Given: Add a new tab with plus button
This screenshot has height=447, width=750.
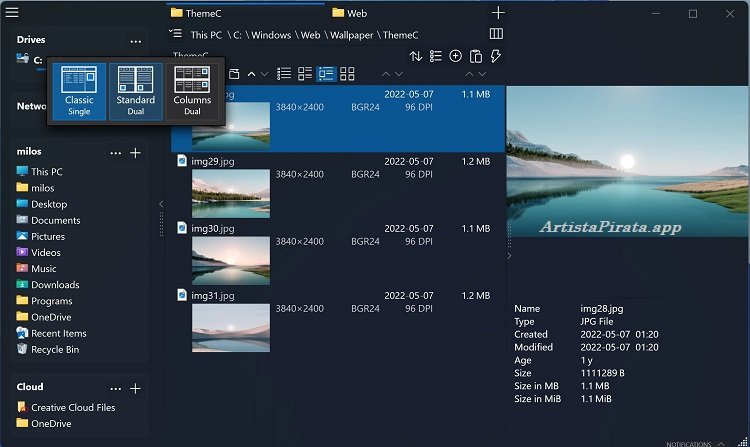Looking at the screenshot, I should point(498,13).
